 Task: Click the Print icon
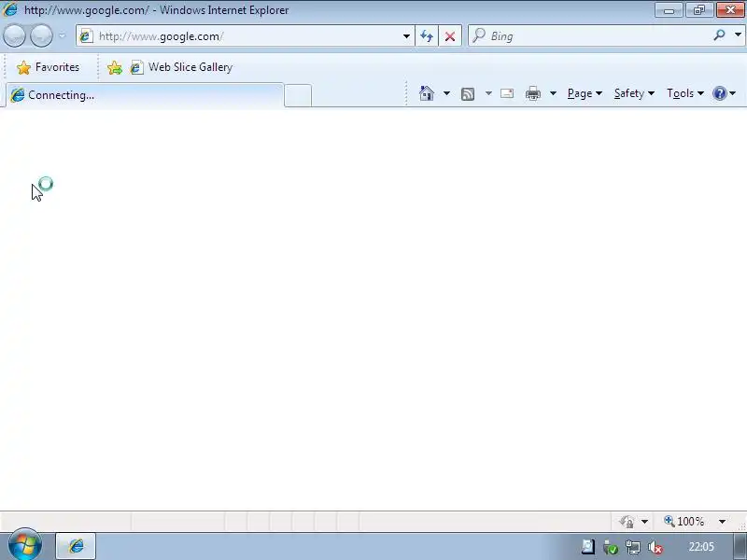pyautogui.click(x=532, y=93)
